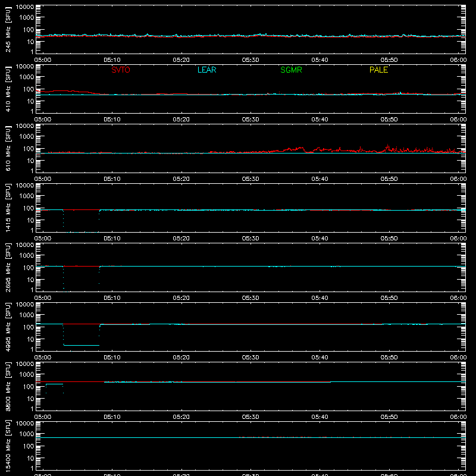Click 05:30 tick under the 1415 MHz plot
This screenshot has width=476, height=476.
250,239
